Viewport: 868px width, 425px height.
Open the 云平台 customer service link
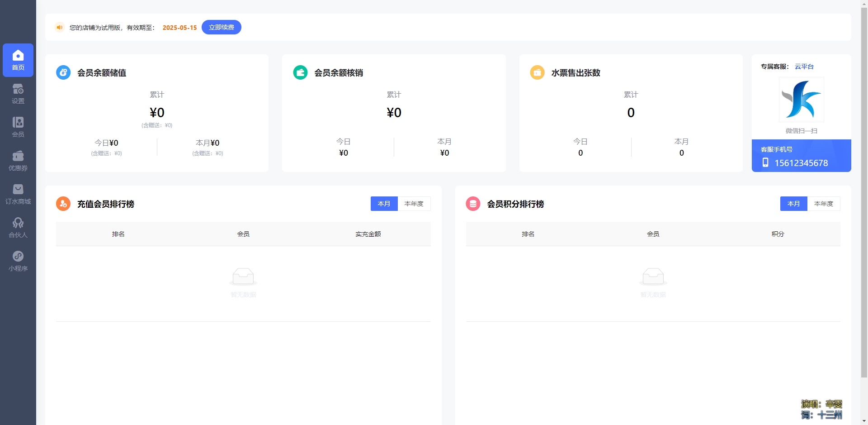coord(804,67)
